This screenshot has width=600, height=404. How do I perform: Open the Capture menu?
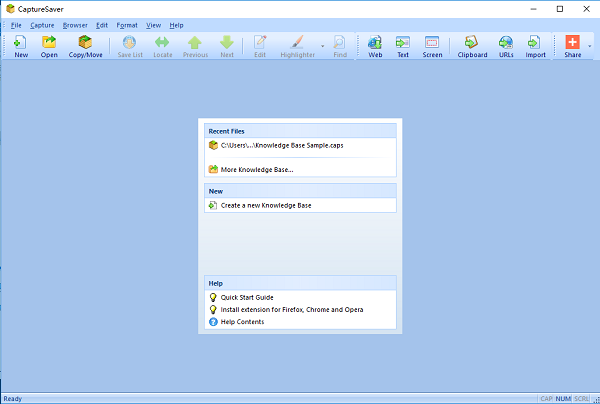click(x=42, y=24)
